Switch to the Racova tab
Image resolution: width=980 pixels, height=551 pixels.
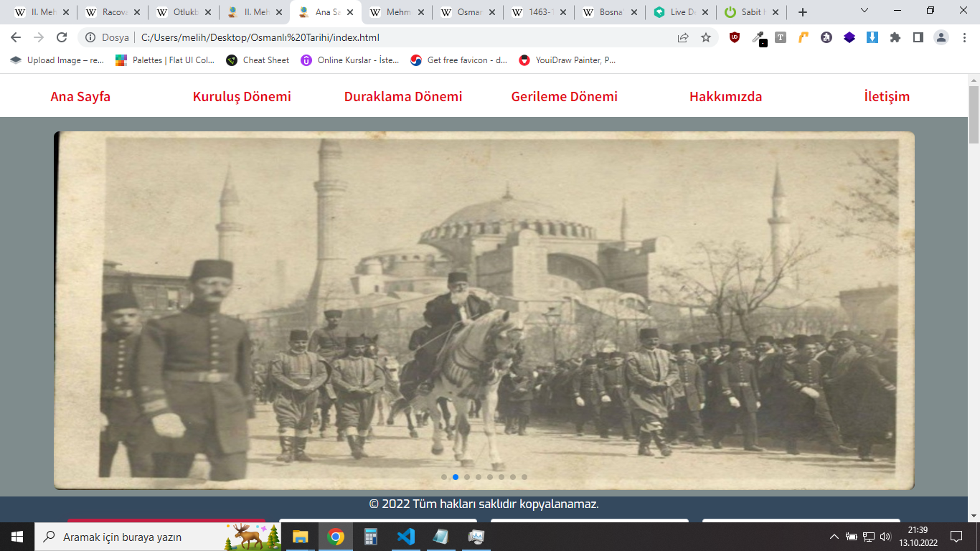[112, 12]
